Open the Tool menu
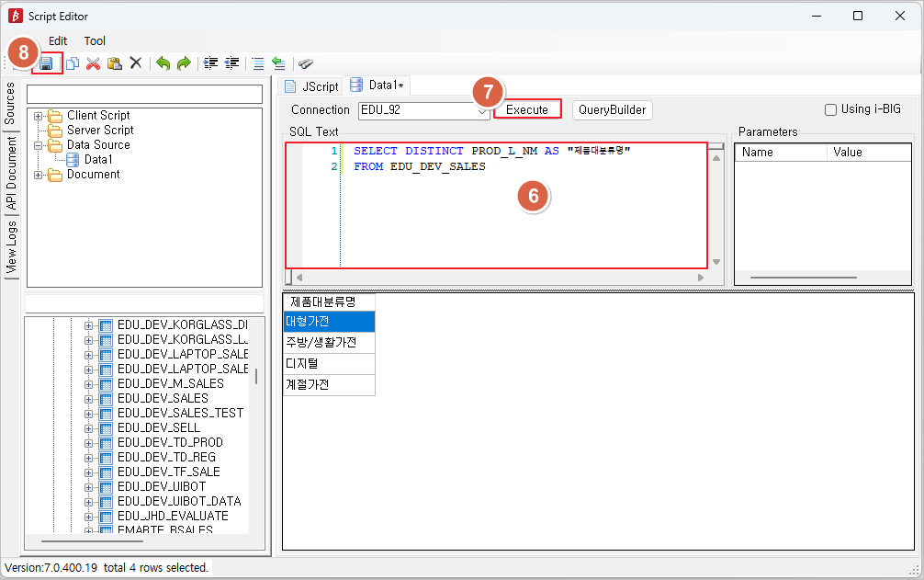This screenshot has width=924, height=580. (x=95, y=41)
